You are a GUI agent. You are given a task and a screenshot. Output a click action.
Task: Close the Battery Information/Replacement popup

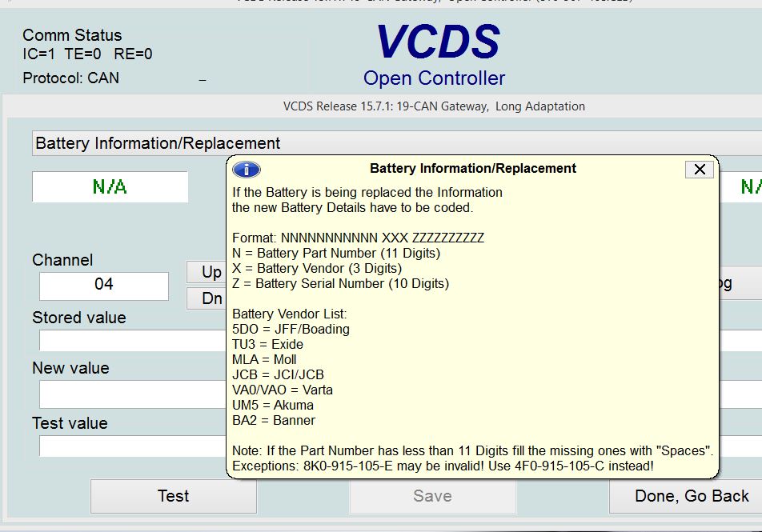(x=700, y=169)
